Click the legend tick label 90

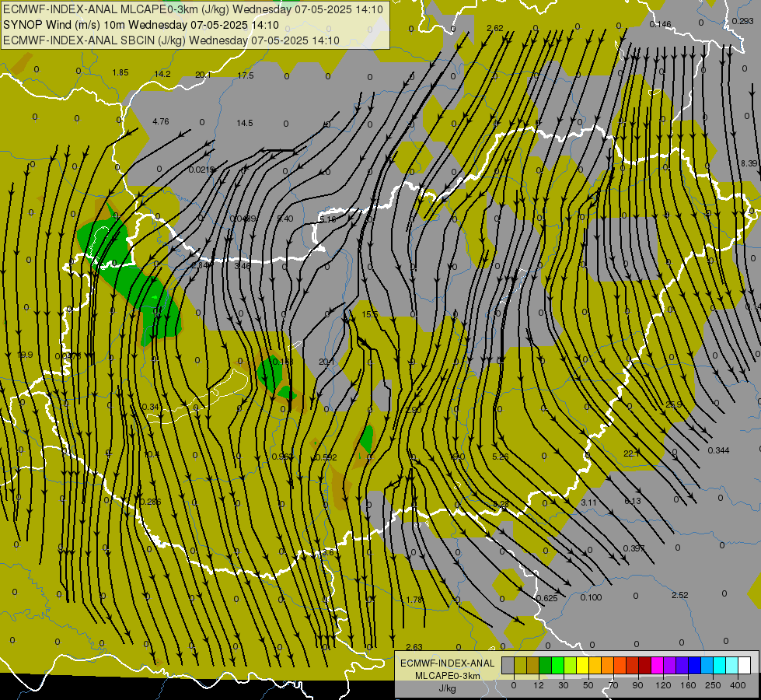[x=638, y=685]
